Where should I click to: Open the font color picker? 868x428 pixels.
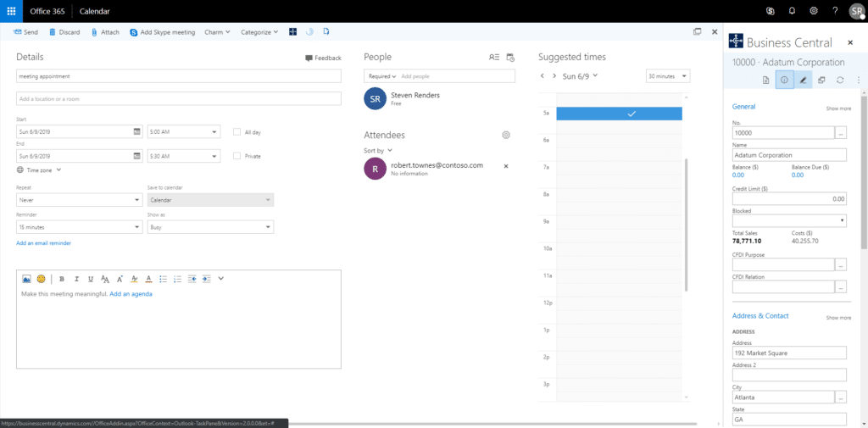148,279
